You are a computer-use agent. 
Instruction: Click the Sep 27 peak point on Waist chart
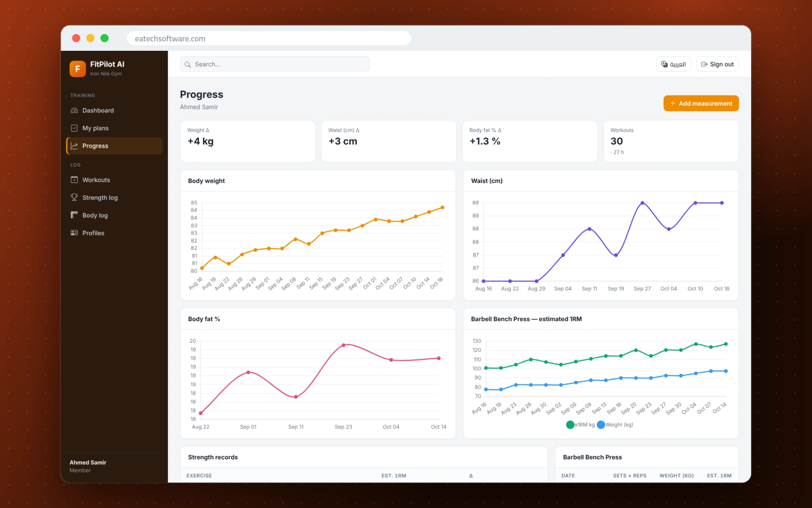(x=642, y=203)
